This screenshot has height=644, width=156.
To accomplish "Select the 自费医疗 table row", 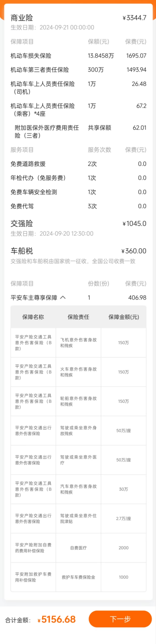I will [78, 548].
